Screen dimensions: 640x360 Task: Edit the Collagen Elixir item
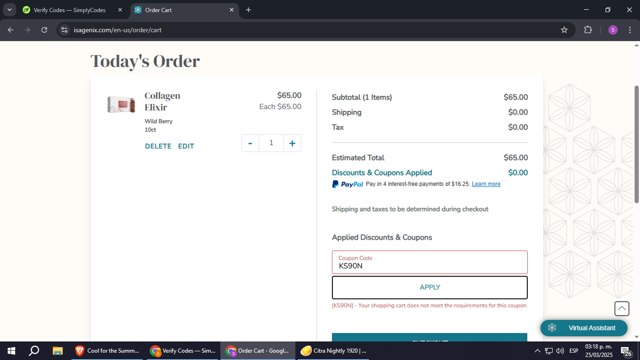tap(186, 146)
